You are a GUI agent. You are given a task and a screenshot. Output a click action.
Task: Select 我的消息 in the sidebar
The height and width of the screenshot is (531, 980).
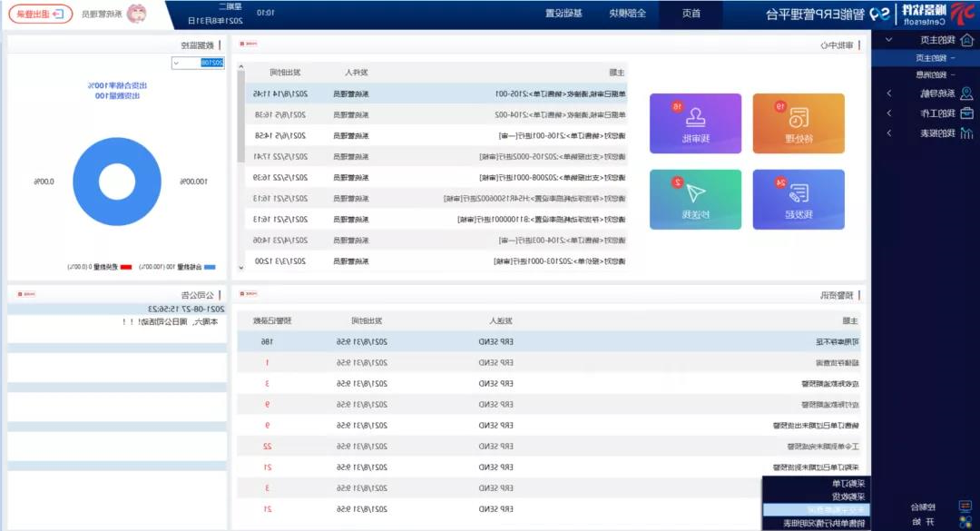click(930, 74)
